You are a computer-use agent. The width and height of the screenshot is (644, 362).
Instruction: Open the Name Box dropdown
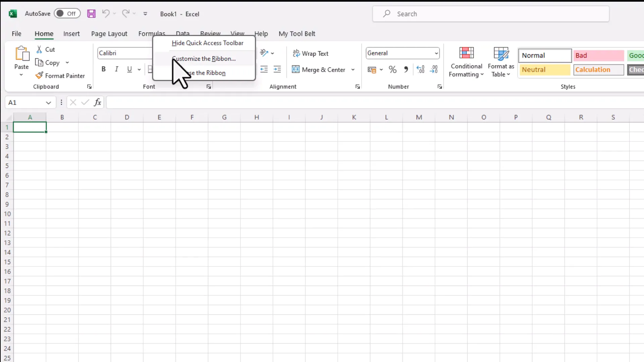coord(49,102)
